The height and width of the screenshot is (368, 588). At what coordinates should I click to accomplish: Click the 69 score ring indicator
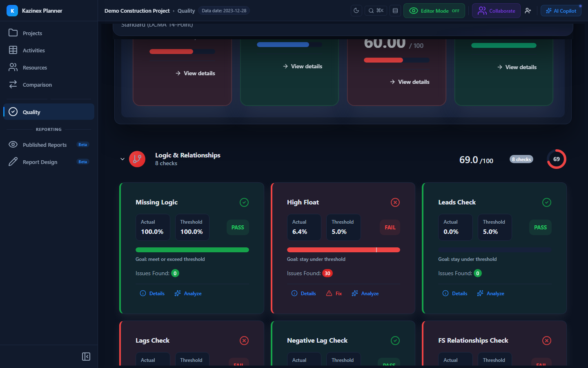pos(557,159)
